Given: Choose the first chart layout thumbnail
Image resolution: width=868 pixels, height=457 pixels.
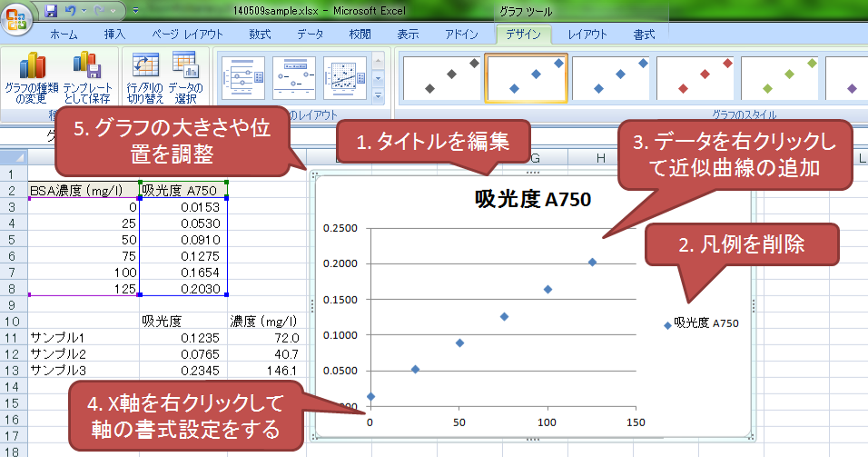Looking at the screenshot, I should click(242, 77).
